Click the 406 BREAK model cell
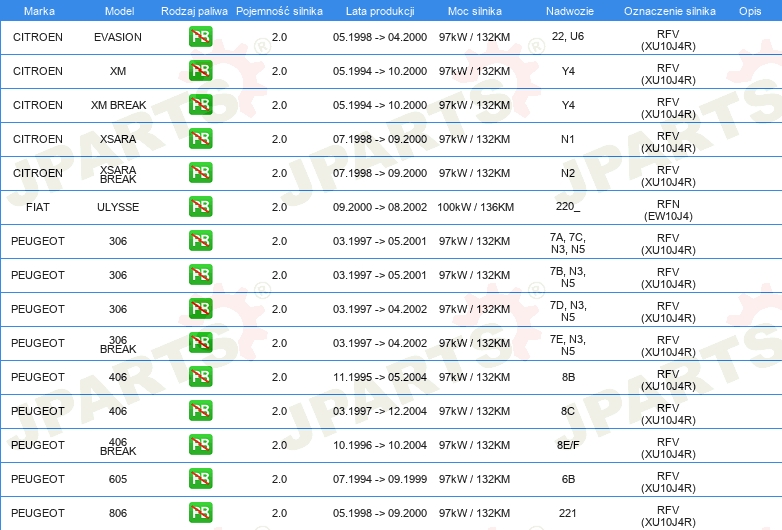The height and width of the screenshot is (530, 782). (x=118, y=446)
